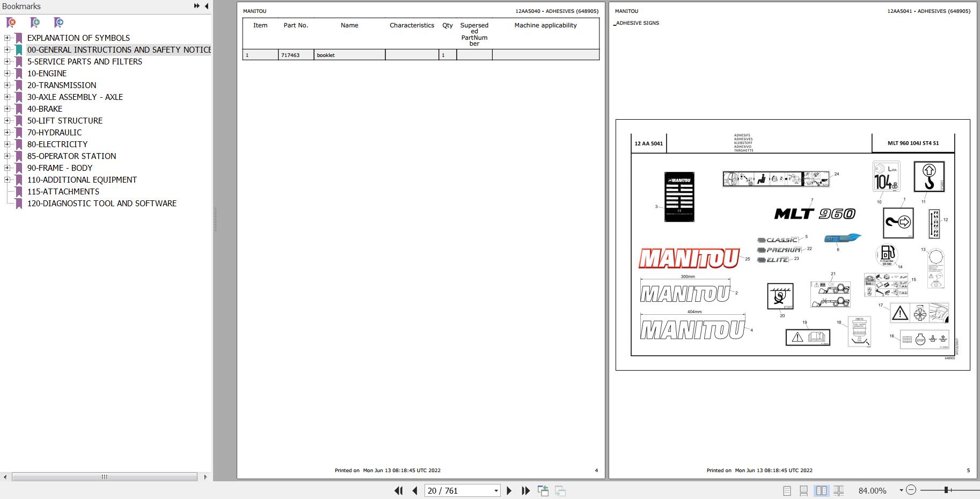Image resolution: width=980 pixels, height=499 pixels.
Task: Open the 10-ENGINE bookmark
Action: point(47,74)
